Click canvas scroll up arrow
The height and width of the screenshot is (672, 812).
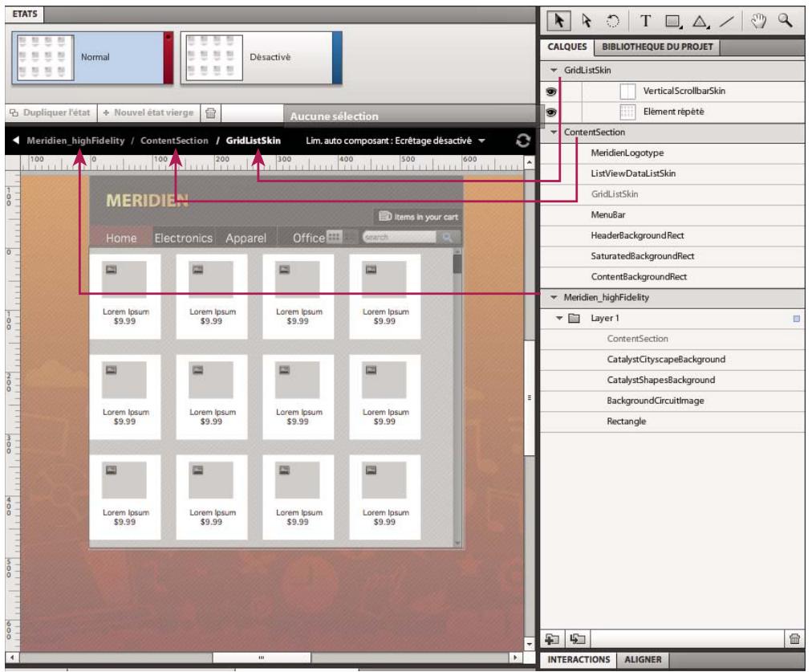pos(530,162)
